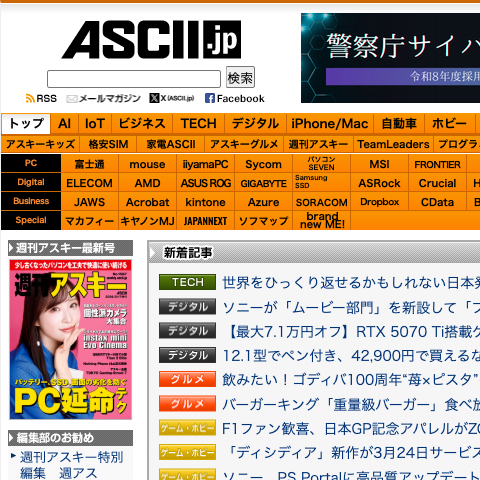This screenshot has width=480, height=480.
Task: Open the F1ファン歓喜 article
Action: 351,428
